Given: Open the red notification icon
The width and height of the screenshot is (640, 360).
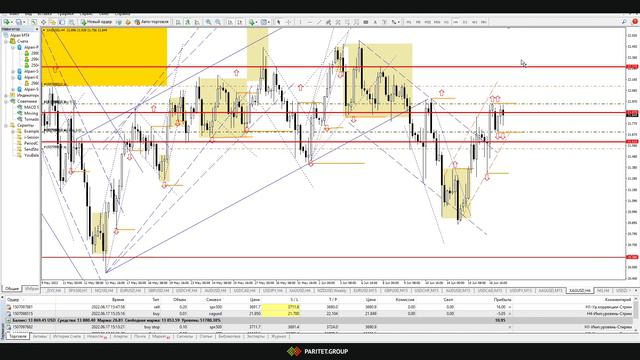Looking at the screenshot, I should [x=635, y=21].
